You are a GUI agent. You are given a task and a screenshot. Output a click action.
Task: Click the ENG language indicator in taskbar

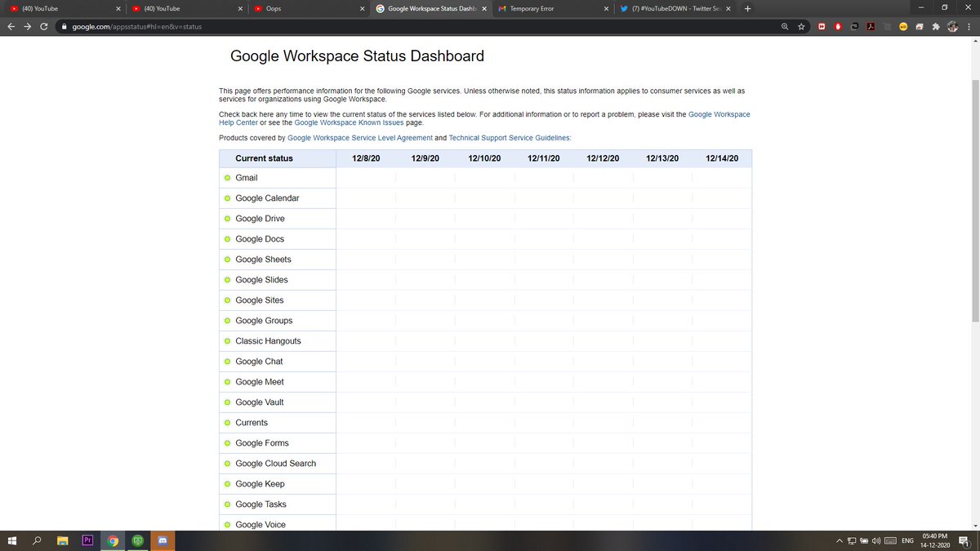tap(906, 540)
